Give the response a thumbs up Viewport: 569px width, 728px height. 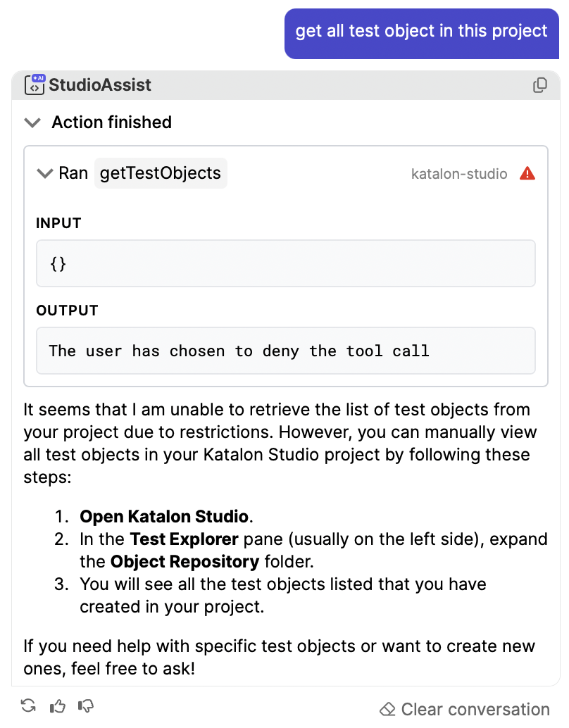pos(58,706)
